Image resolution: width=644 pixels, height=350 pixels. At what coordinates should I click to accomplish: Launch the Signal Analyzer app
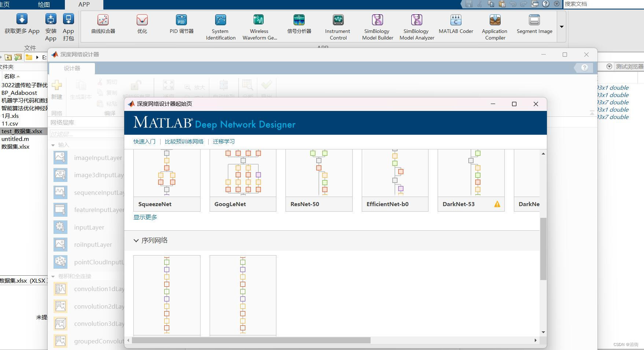(x=299, y=20)
